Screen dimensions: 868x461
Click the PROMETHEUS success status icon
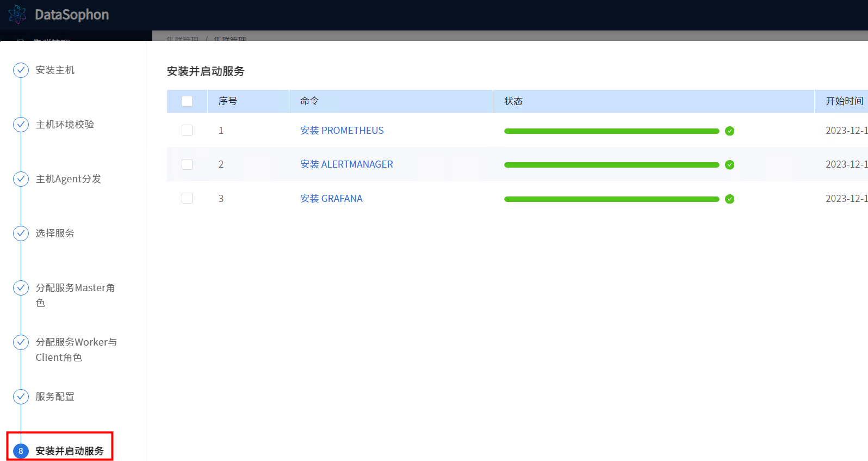coord(730,131)
